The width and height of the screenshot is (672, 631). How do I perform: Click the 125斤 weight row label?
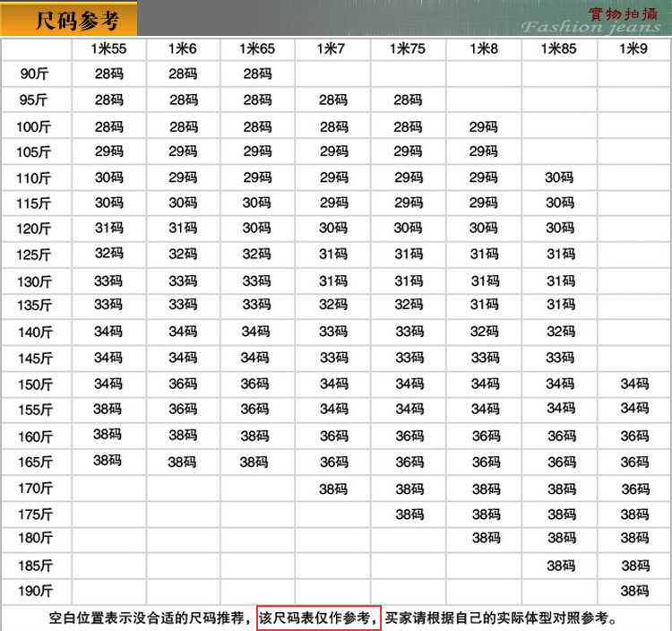point(35,255)
